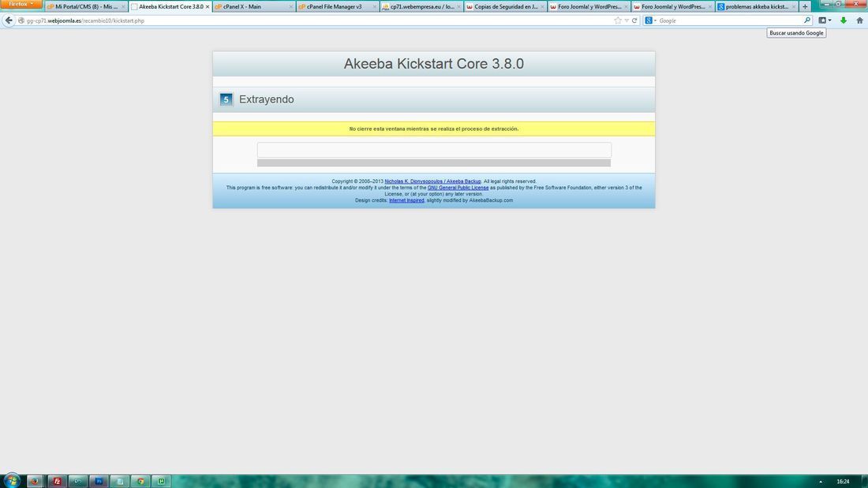This screenshot has height=488, width=868.
Task: Open a new browser tab with plus button
Action: coord(806,6)
